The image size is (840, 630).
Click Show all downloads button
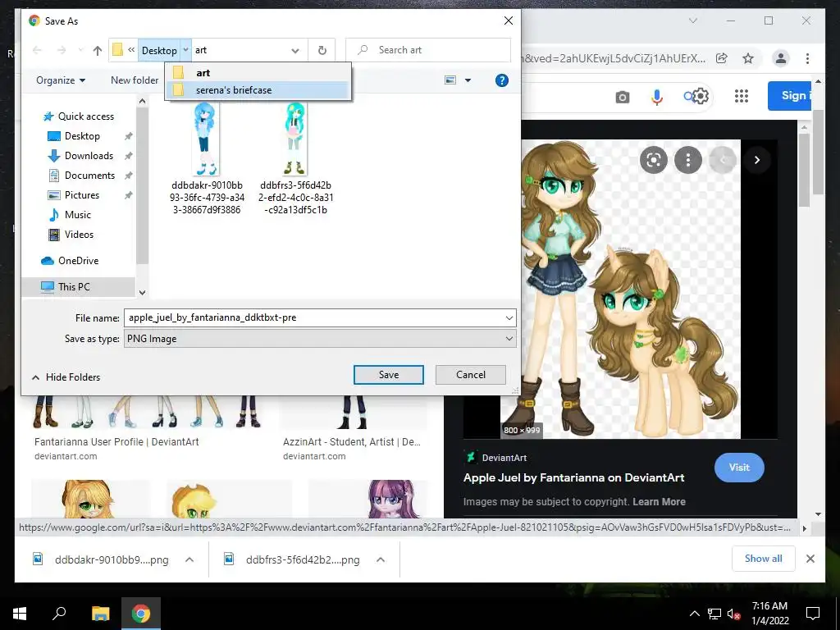[763, 559]
